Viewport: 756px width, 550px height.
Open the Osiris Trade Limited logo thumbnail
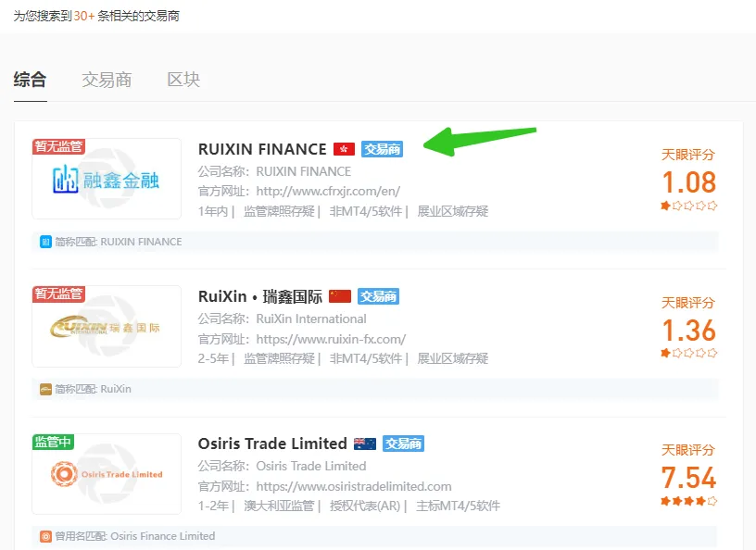tap(107, 474)
